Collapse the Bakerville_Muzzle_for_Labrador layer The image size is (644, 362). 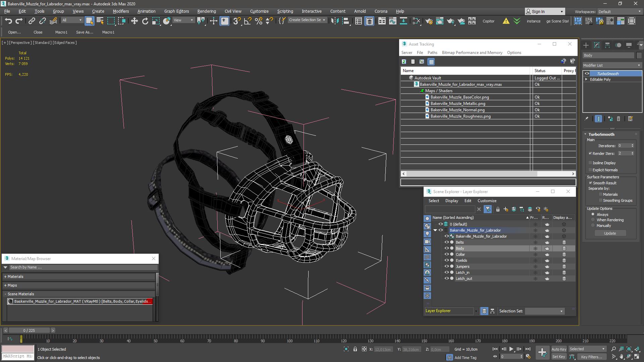pos(435,230)
